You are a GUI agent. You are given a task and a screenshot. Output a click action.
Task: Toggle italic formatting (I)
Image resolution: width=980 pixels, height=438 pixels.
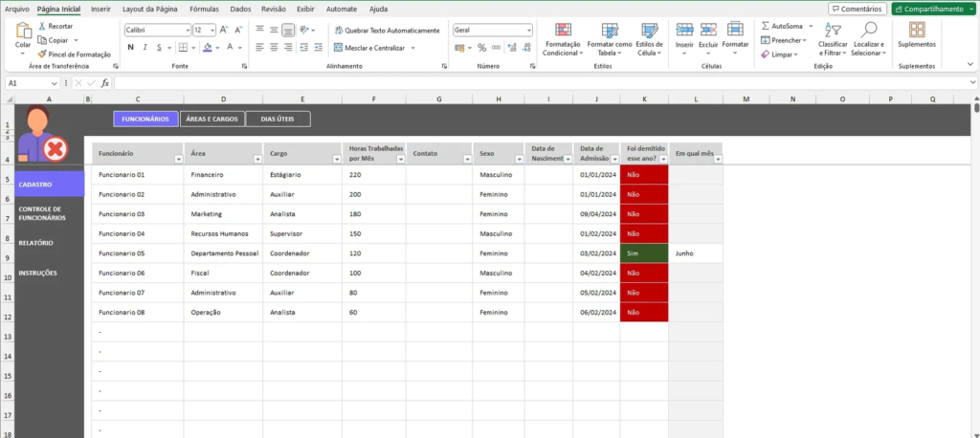tap(145, 47)
